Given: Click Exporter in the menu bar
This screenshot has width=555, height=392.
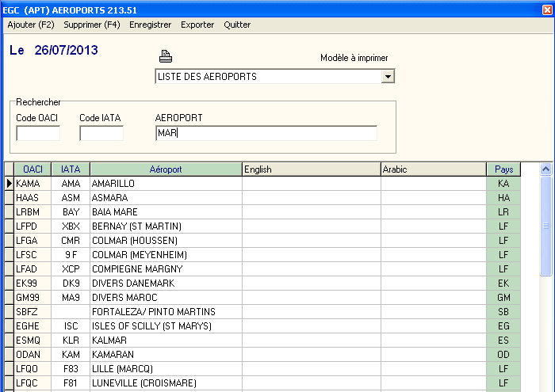Looking at the screenshot, I should 197,25.
